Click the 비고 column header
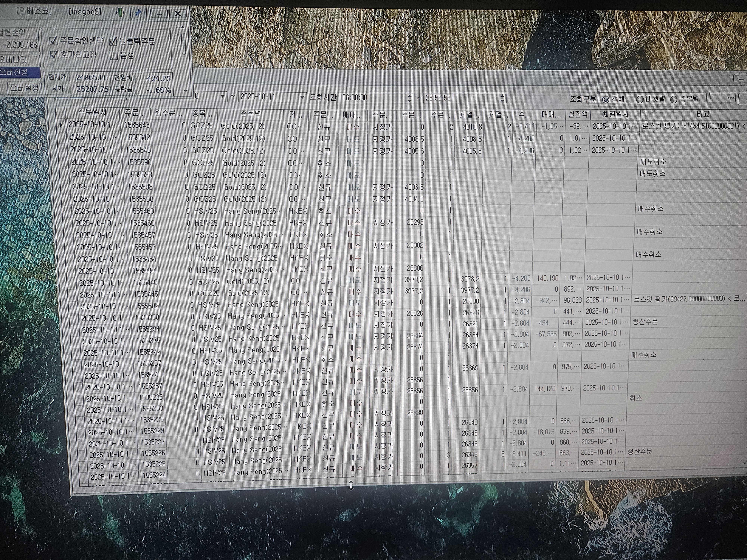 (703, 114)
